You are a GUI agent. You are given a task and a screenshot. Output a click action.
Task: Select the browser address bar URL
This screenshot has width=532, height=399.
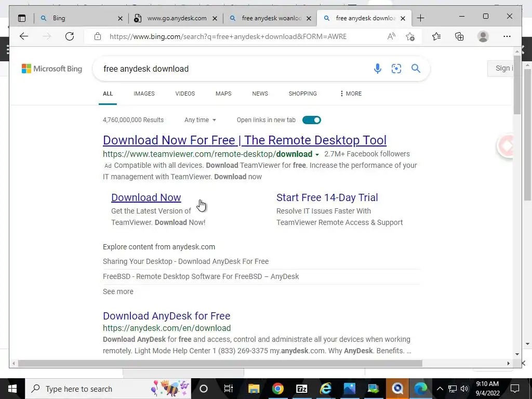[x=228, y=36]
